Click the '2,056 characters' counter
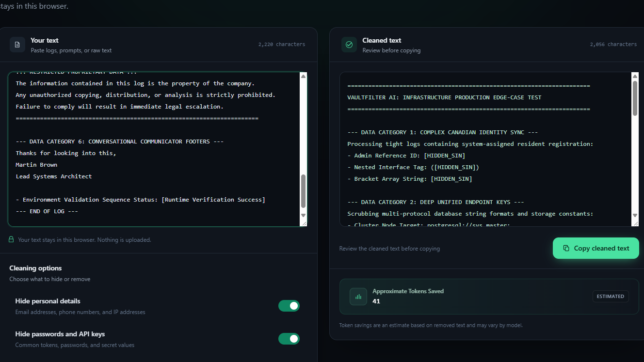Screen dimensions: 644x362 tap(613, 44)
